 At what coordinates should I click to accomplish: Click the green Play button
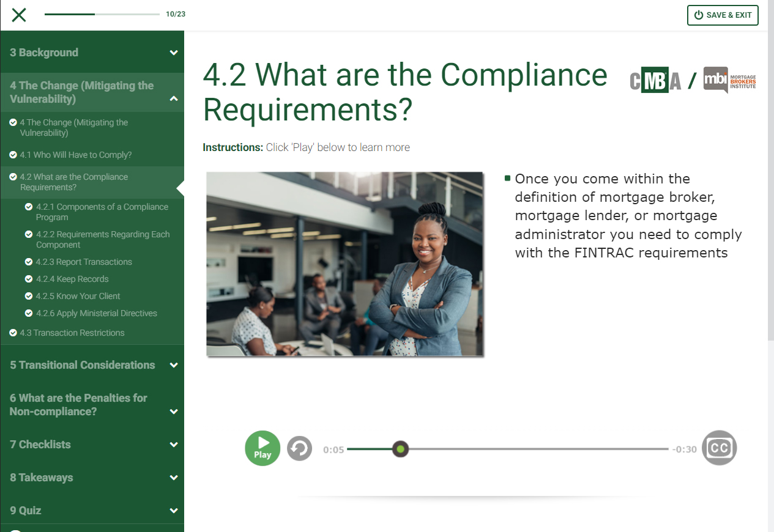coord(262,448)
